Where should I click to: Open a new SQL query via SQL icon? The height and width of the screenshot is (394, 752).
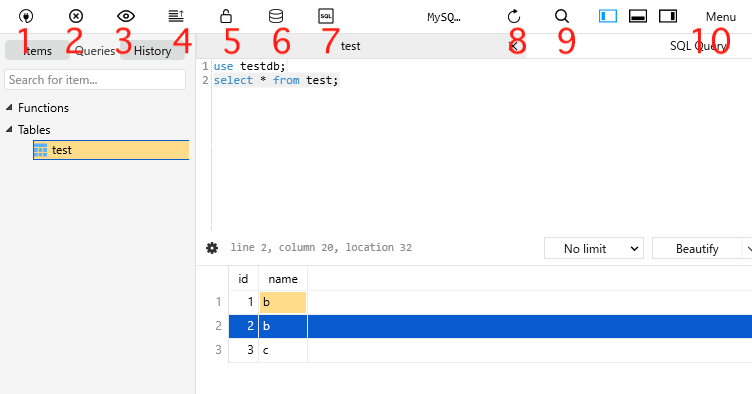click(326, 16)
